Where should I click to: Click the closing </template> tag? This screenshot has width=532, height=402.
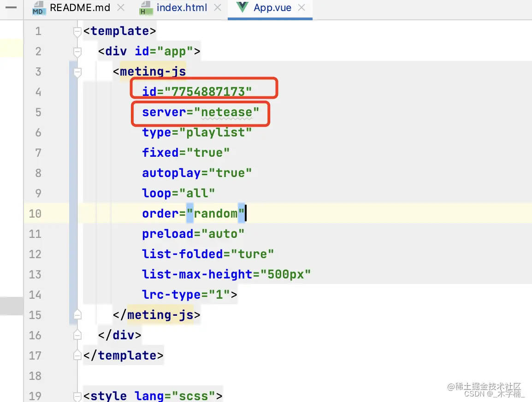[123, 355]
